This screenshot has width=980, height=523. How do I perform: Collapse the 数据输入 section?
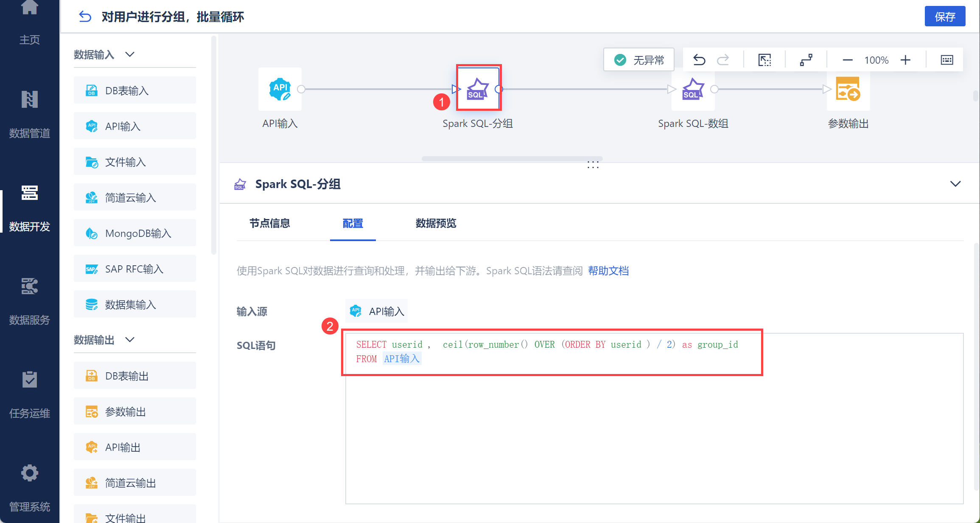130,54
